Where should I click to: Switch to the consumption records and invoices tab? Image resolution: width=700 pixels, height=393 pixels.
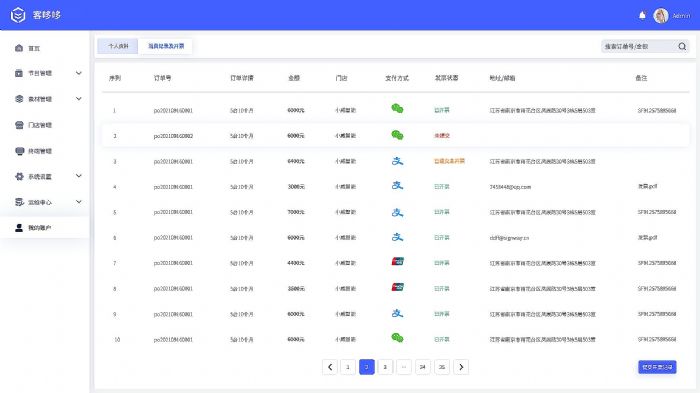point(166,46)
